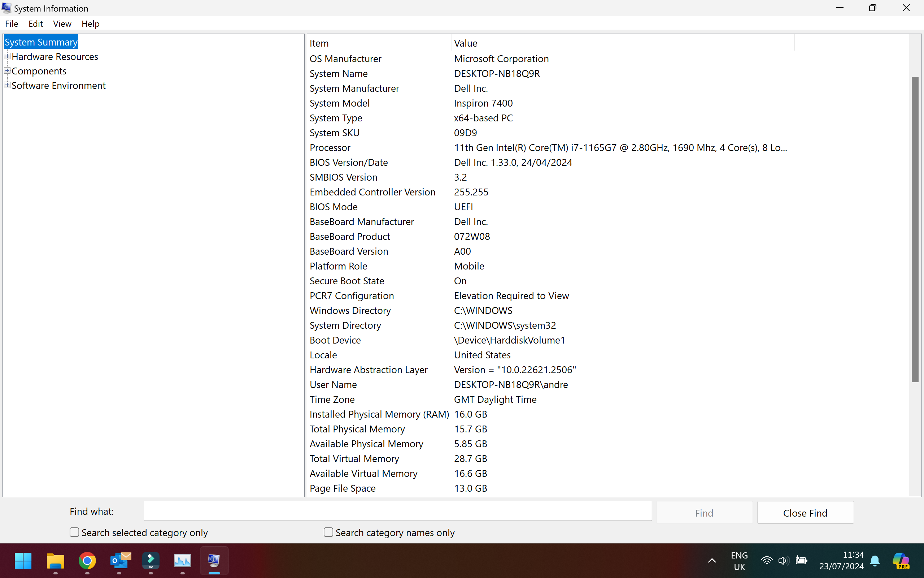The image size is (924, 578).
Task: Expand the Hardware Resources node
Action: coord(7,56)
